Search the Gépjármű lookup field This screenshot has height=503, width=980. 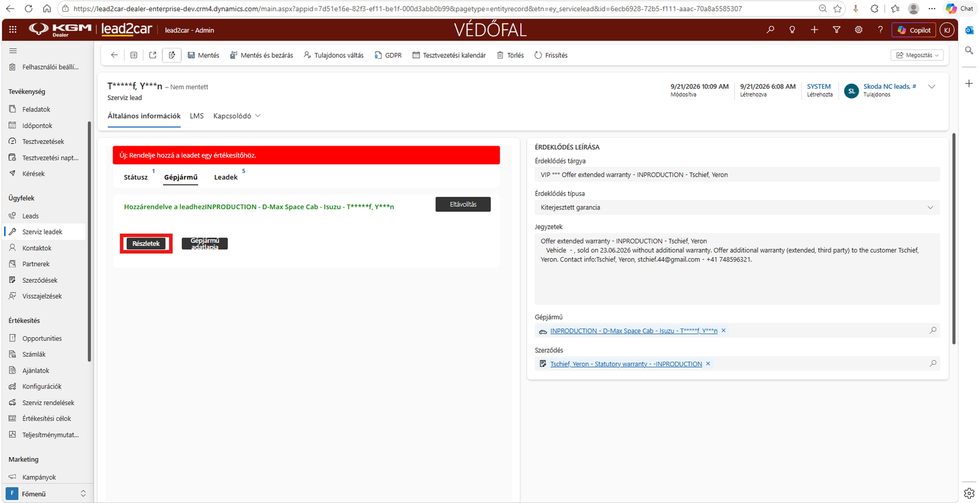coord(933,330)
